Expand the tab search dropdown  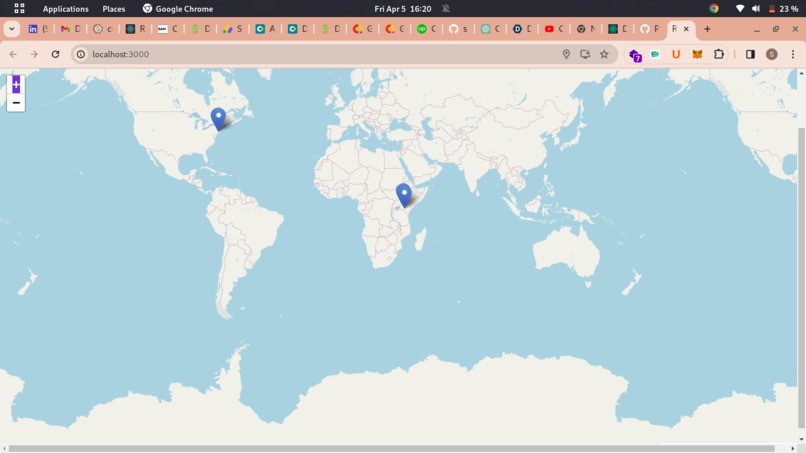pyautogui.click(x=11, y=29)
